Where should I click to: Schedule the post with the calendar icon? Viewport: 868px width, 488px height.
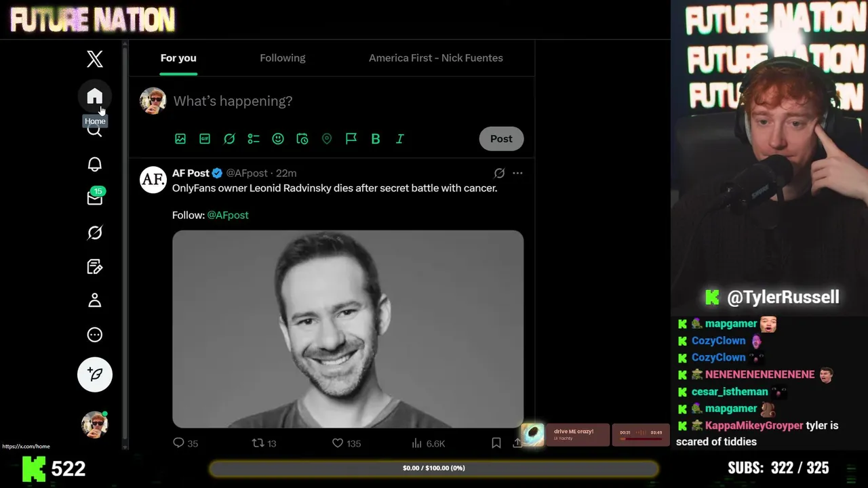[x=302, y=138]
